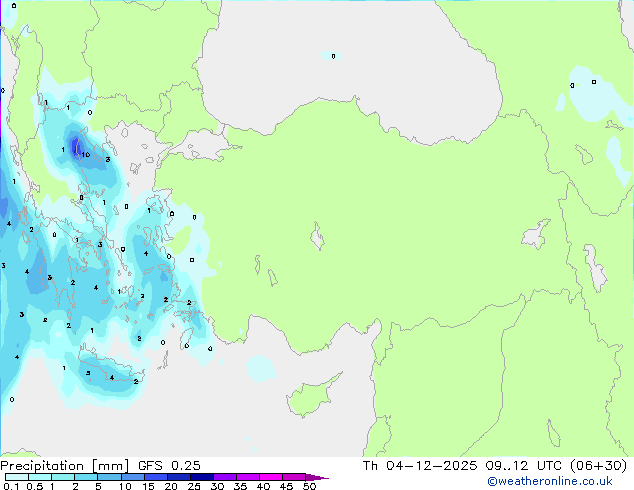Screen dimensions: 634x490
Task: Click the '15' legend scale label
Action: click(x=148, y=486)
